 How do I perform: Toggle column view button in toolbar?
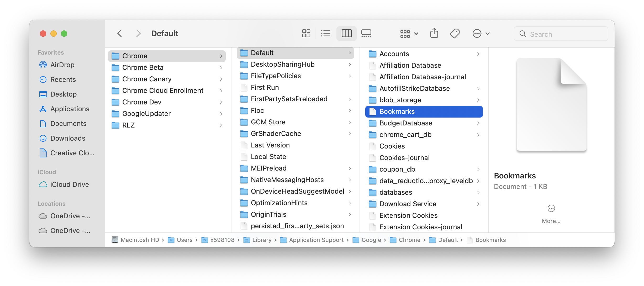pos(346,34)
